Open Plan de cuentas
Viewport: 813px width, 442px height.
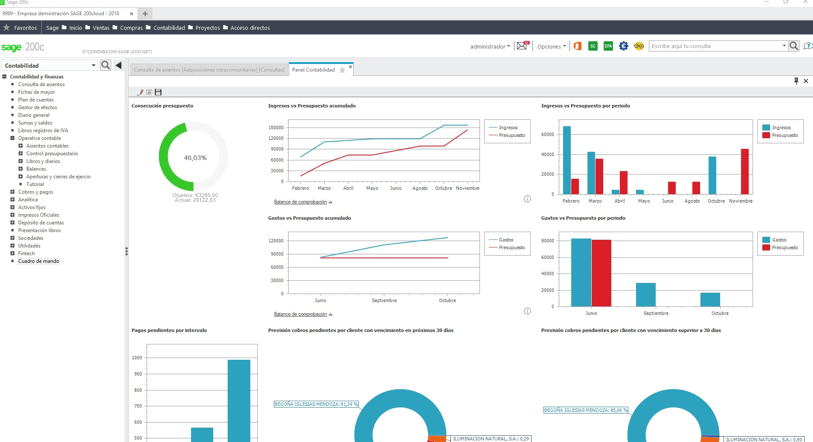click(36, 100)
